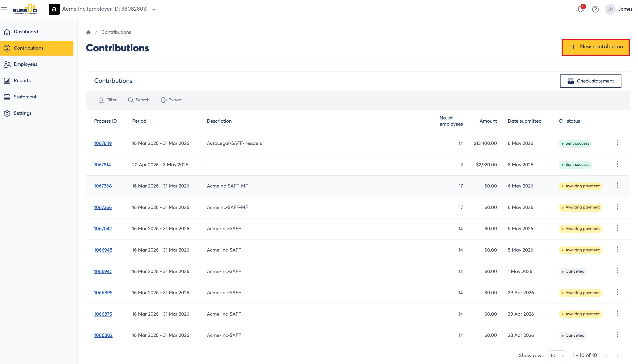Open Settings in the sidebar

click(x=37, y=113)
